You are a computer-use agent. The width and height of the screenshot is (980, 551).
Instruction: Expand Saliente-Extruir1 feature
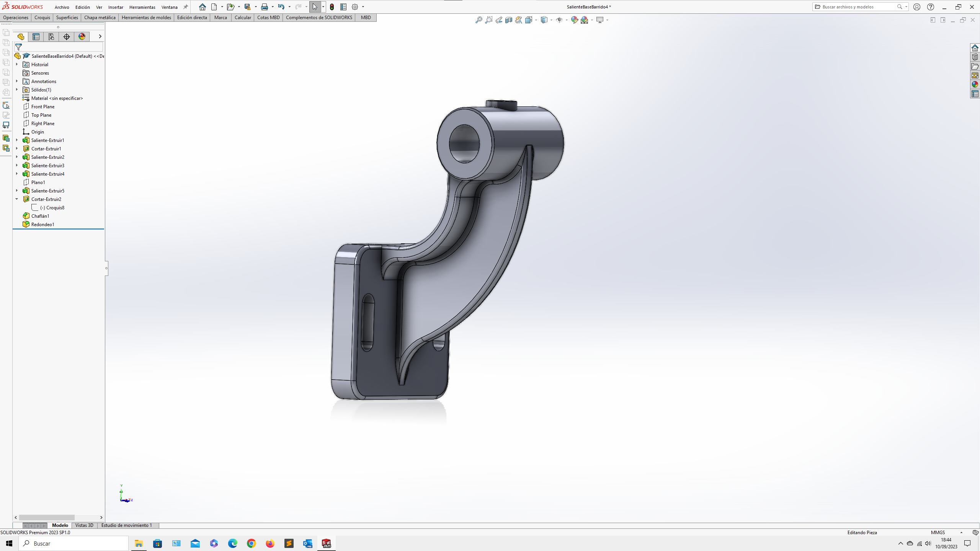[x=17, y=140]
